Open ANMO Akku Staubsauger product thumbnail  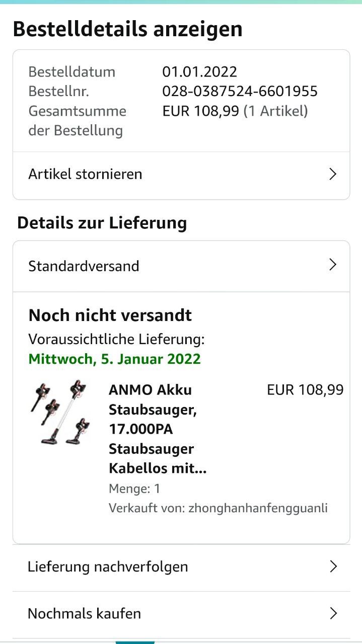[59, 413]
